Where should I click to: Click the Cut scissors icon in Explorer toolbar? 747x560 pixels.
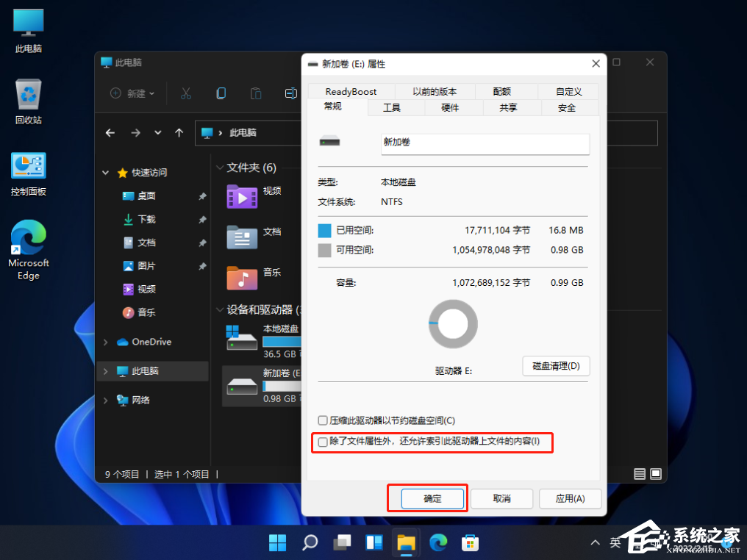tap(186, 93)
